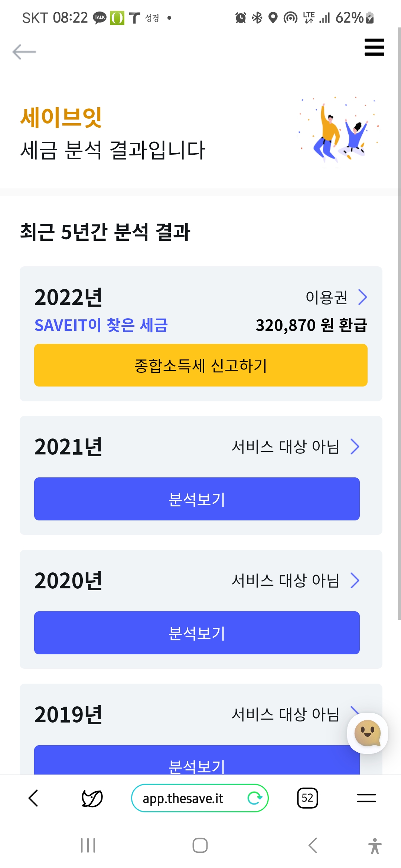The image size is (401, 868).
Task: Click the page scrollbar on right edge
Action: pos(399,323)
